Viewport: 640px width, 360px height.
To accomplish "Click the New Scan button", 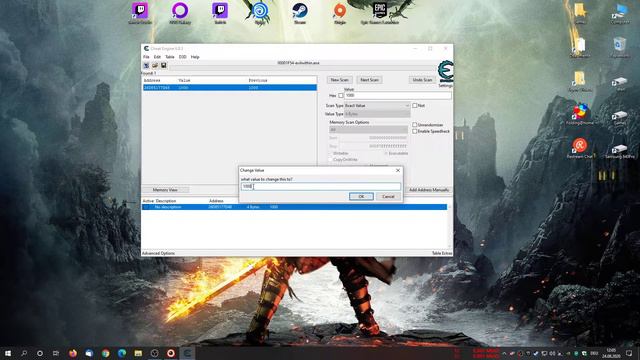I will (340, 80).
